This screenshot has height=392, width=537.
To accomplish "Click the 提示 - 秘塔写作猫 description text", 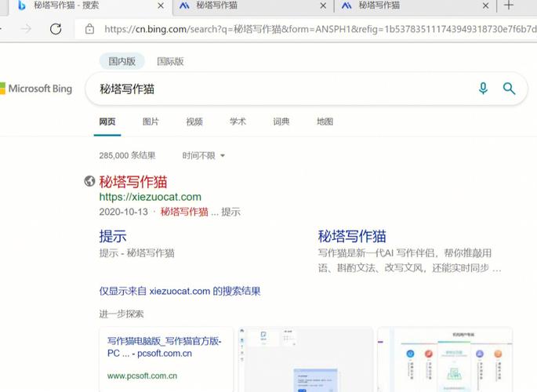I will tap(136, 253).
